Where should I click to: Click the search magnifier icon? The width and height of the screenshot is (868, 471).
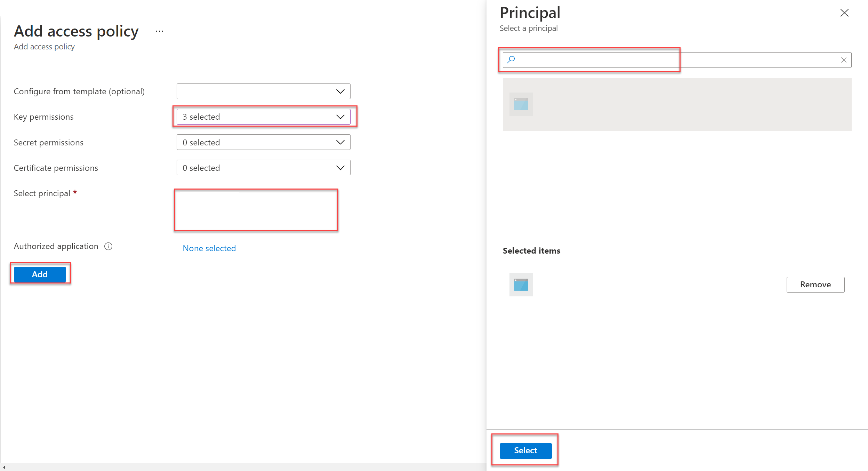click(x=511, y=60)
